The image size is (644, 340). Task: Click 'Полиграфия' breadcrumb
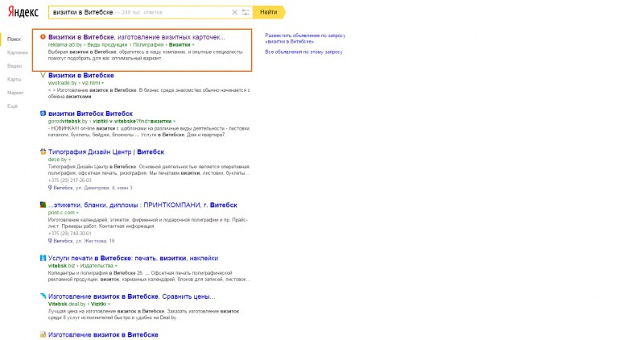[x=148, y=44]
